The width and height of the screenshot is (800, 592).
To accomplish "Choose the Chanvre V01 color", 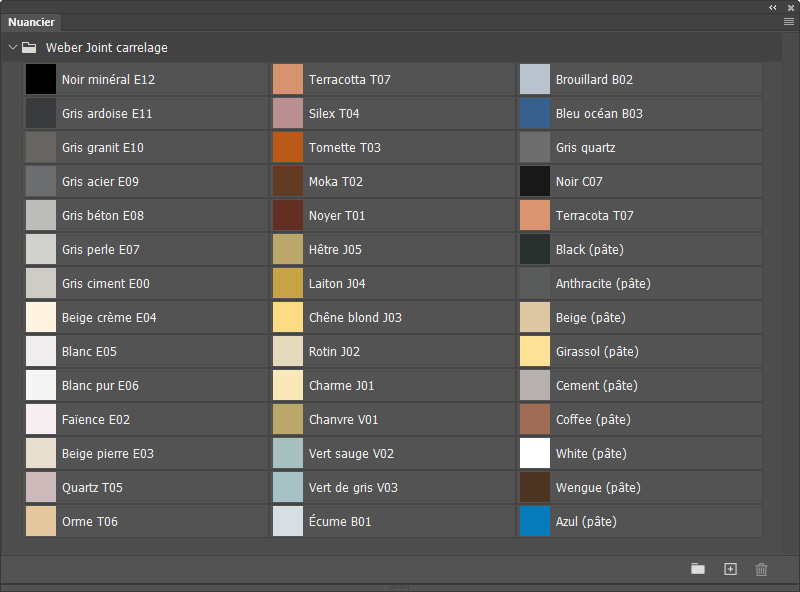I will (x=288, y=420).
